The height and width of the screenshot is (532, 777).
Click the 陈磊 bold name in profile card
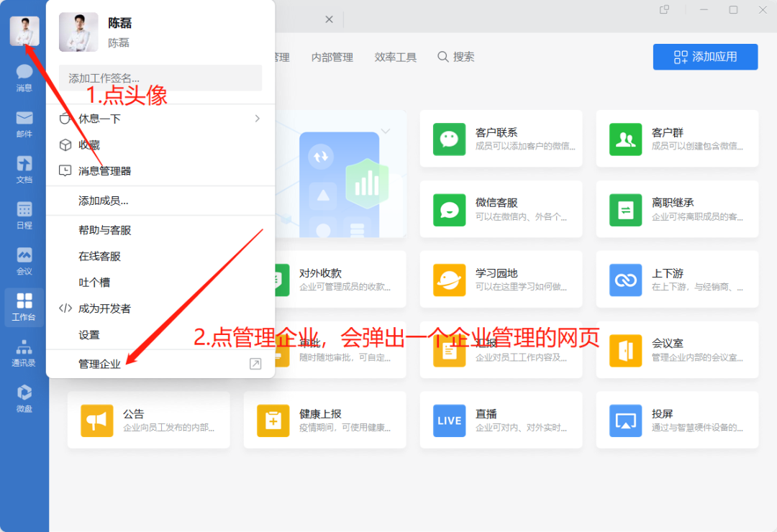[120, 23]
